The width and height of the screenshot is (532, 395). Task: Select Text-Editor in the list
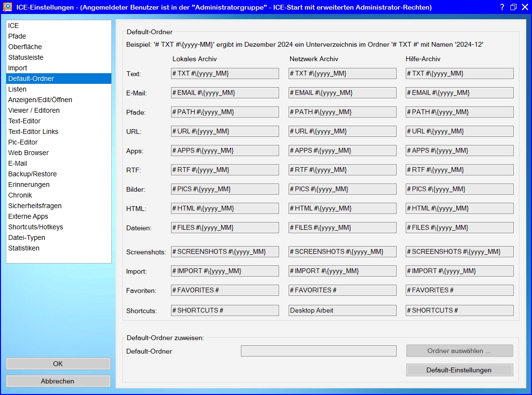click(59, 121)
